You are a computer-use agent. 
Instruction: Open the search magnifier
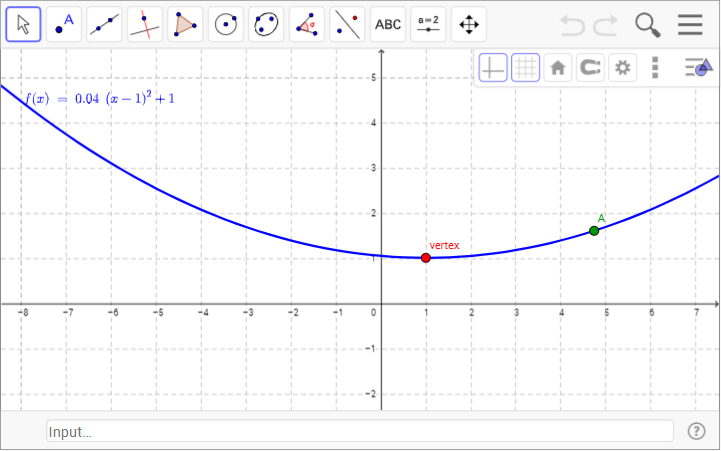(x=648, y=25)
